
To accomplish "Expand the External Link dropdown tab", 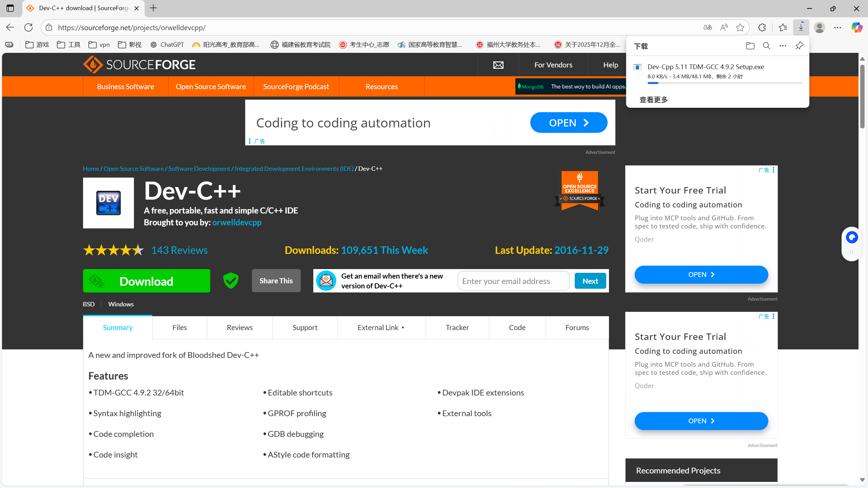I will 381,327.
